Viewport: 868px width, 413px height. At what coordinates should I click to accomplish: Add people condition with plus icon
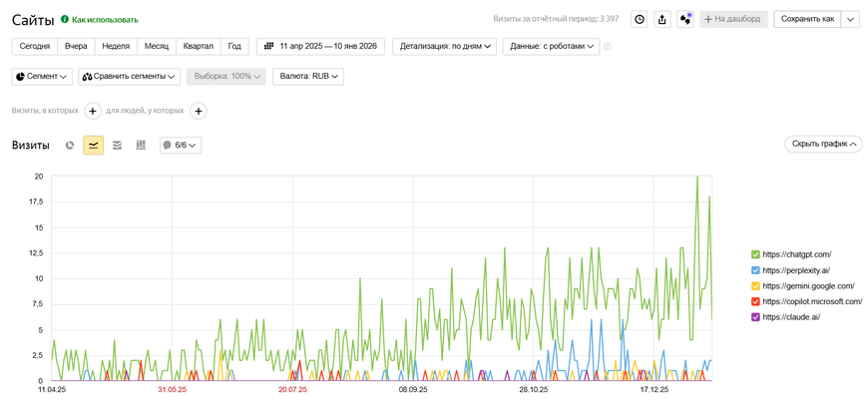click(199, 111)
